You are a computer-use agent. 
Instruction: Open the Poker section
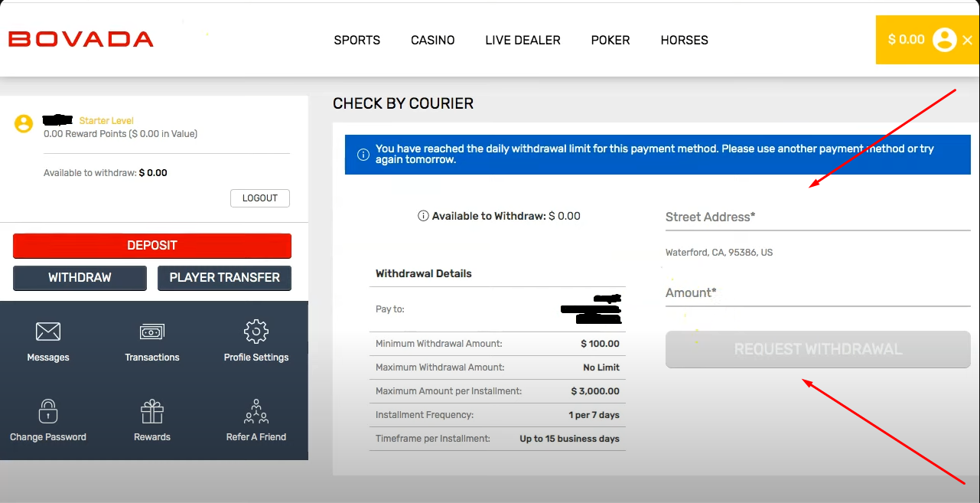click(610, 41)
